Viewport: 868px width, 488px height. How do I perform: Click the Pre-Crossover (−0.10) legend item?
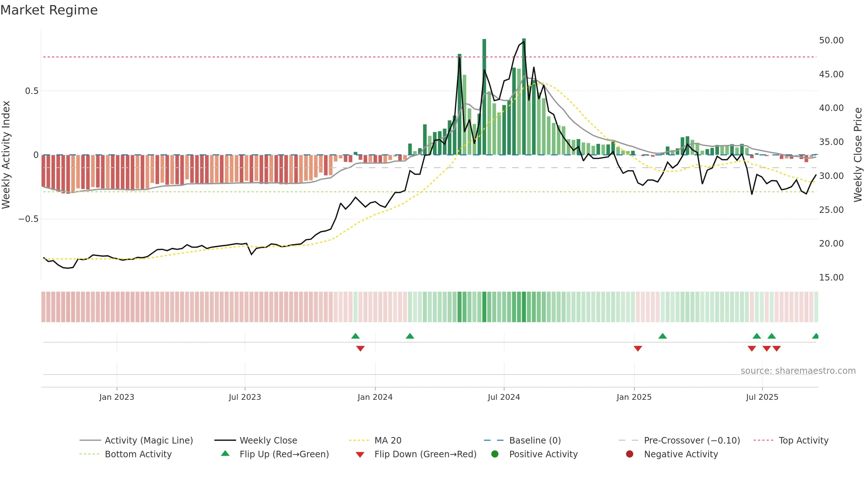(680, 440)
